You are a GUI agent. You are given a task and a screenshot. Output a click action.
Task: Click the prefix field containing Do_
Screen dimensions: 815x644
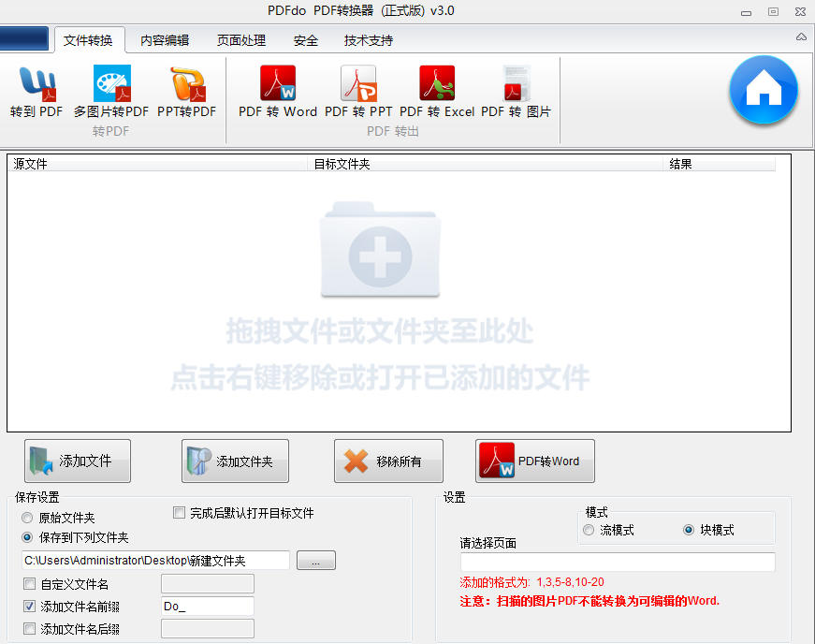coord(208,606)
